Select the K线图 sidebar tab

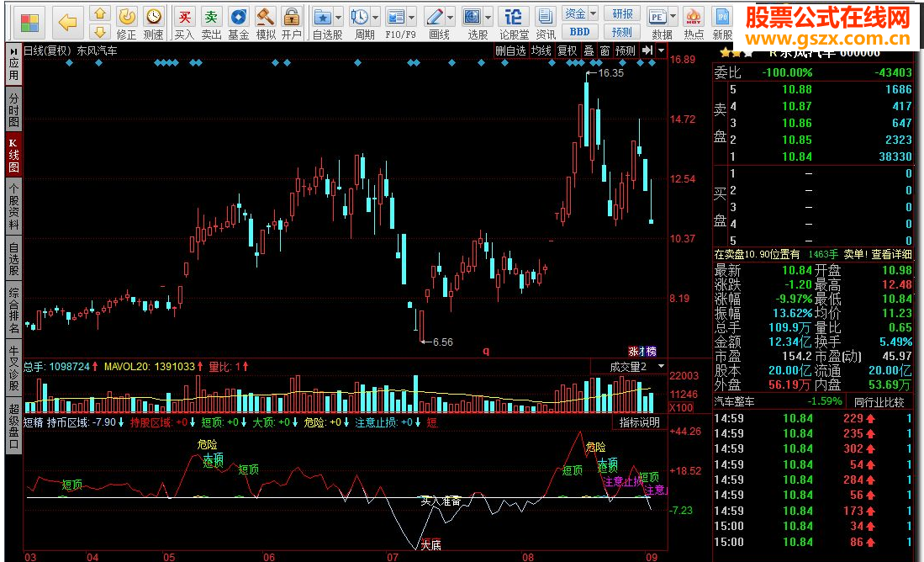click(13, 156)
